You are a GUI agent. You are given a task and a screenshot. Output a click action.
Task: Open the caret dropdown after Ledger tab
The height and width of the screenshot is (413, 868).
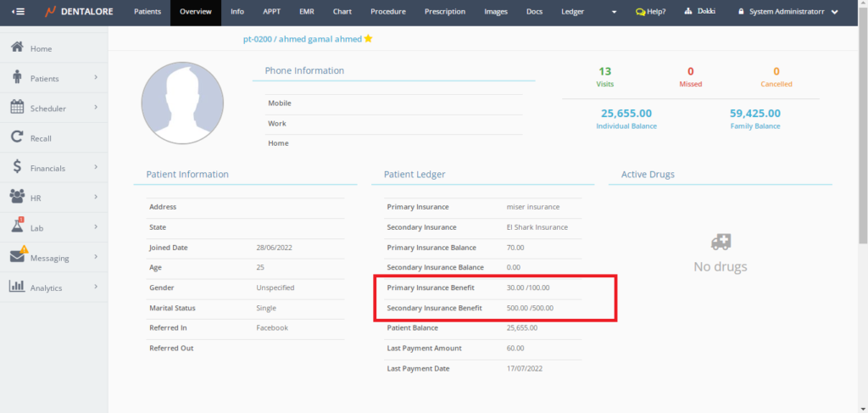click(615, 12)
